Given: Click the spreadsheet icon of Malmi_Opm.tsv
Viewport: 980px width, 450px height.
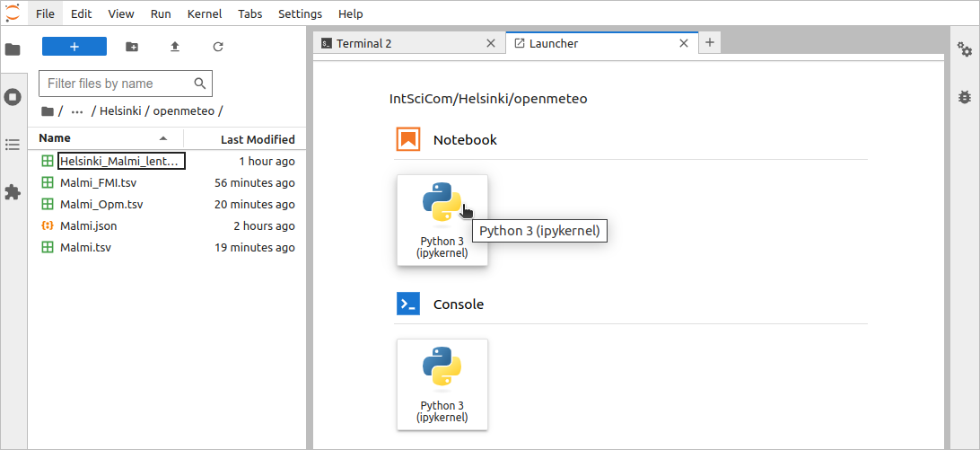Looking at the screenshot, I should [47, 204].
